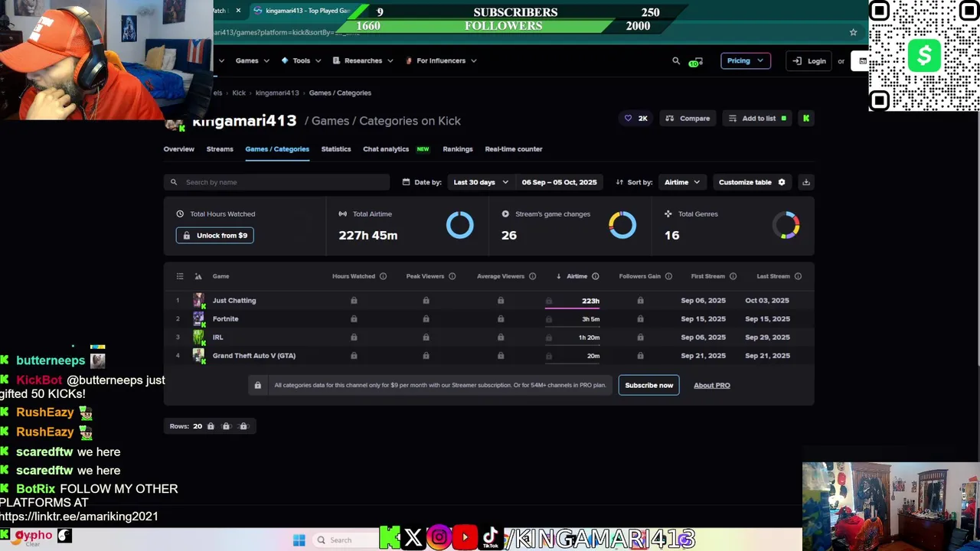Screen dimensions: 980x551
Task: Click the Followers Gain info icon
Action: pos(668,276)
